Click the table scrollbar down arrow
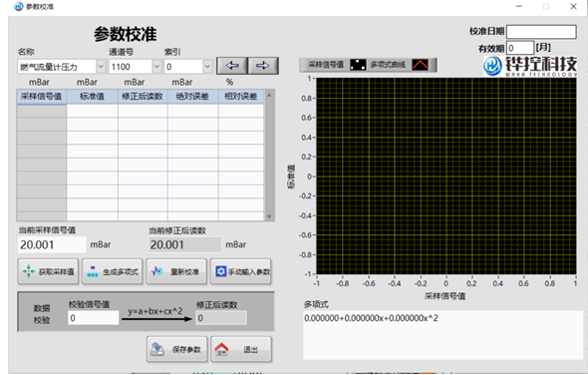 (x=269, y=216)
